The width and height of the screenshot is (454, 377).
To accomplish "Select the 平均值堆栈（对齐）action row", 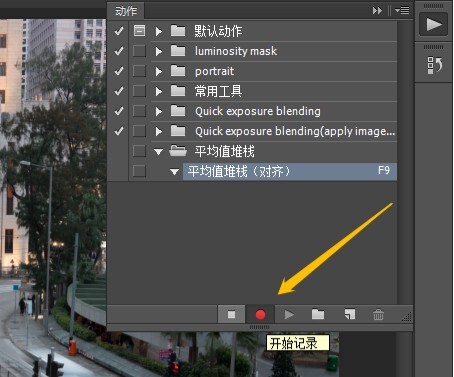I will tap(290, 171).
